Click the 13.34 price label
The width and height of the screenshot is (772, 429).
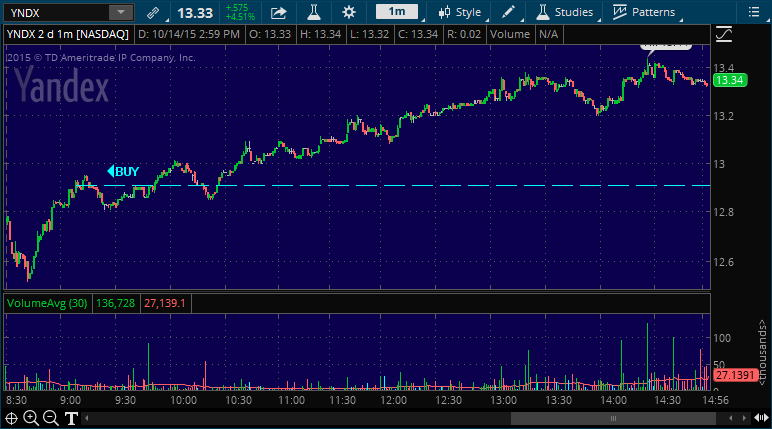click(x=730, y=80)
